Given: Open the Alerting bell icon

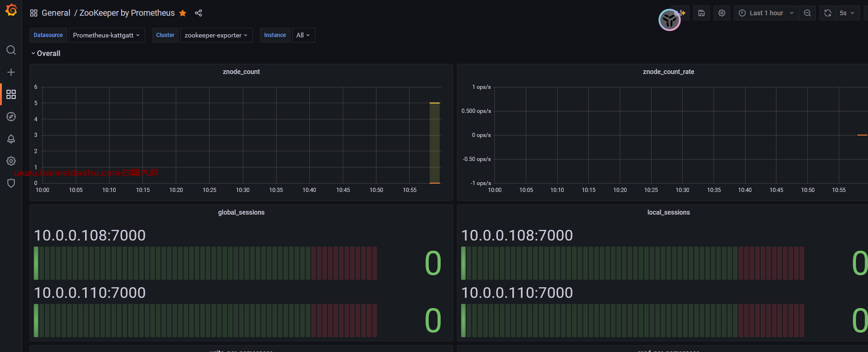Looking at the screenshot, I should coord(11,139).
